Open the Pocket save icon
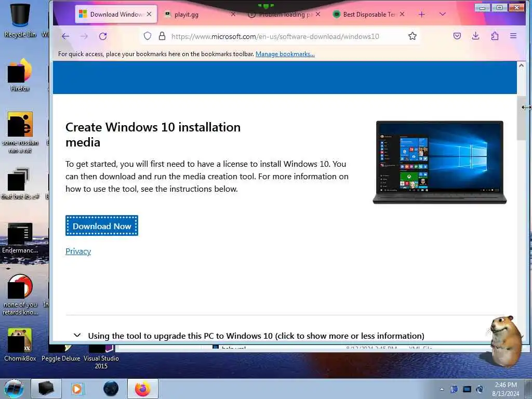532x399 pixels. click(x=457, y=36)
